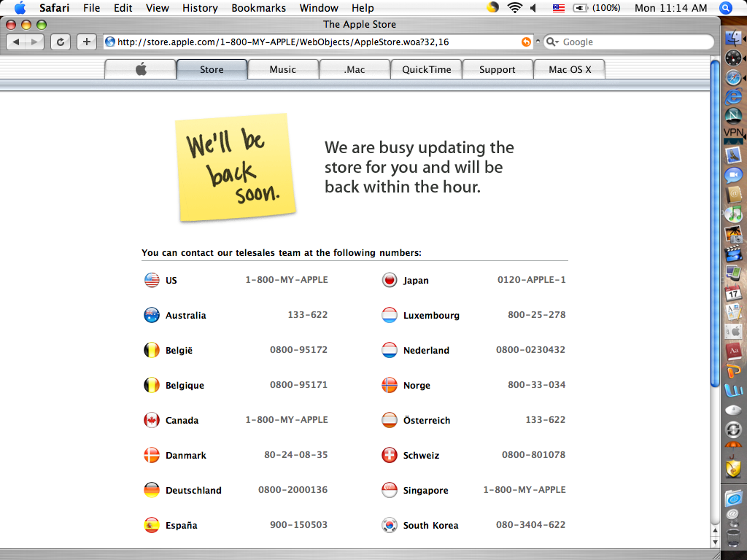Click the Danmark country label
The height and width of the screenshot is (560, 747).
click(x=186, y=455)
